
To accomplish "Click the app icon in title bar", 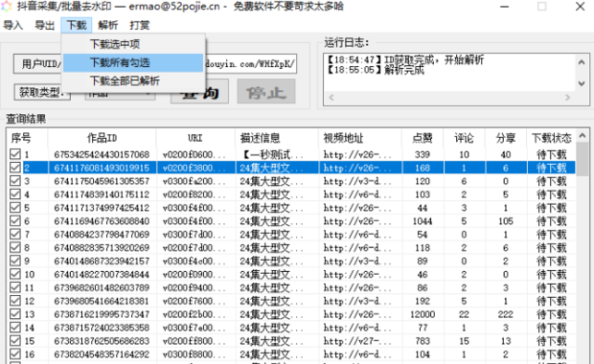I will point(6,6).
